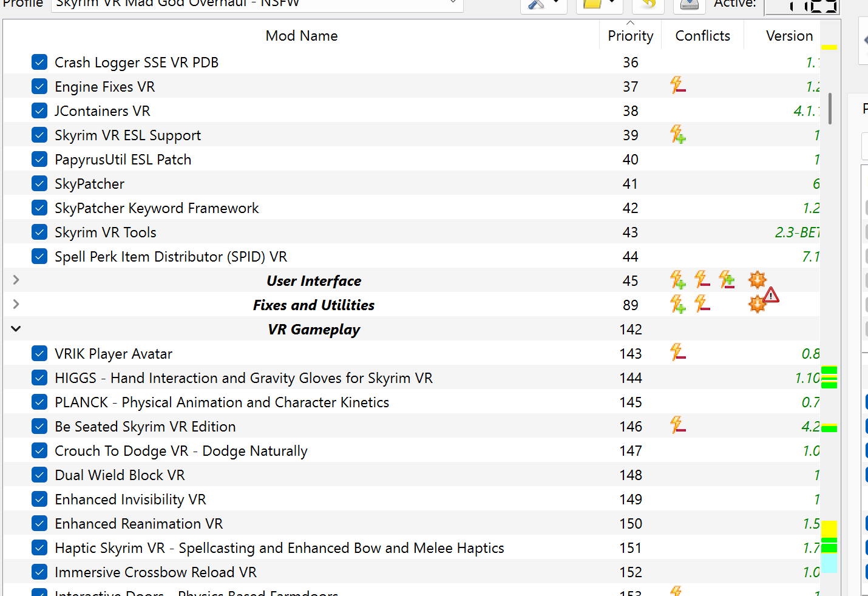Click warning triangle icon in Fixes and Utilities row
This screenshot has width=868, height=596.
[x=771, y=295]
